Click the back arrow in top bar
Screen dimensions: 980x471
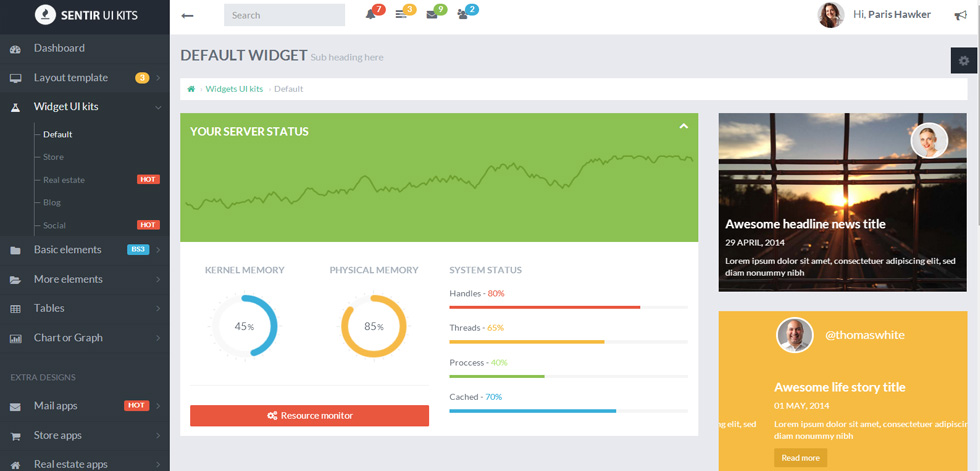[187, 15]
